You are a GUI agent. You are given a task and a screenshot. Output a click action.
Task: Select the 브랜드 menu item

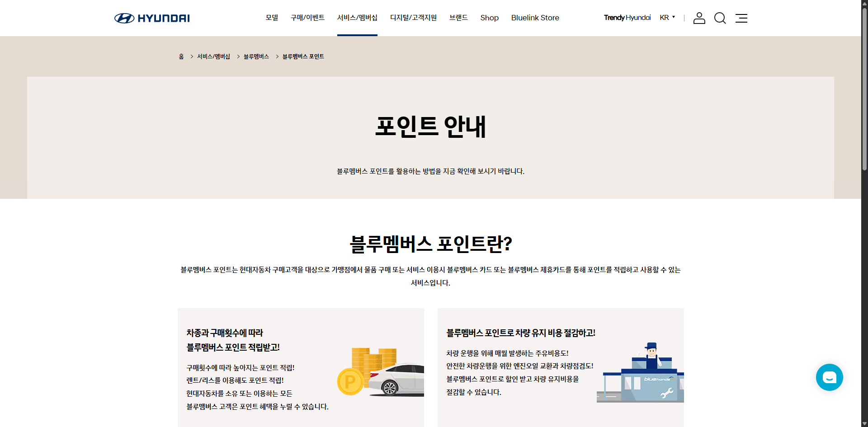pyautogui.click(x=458, y=17)
